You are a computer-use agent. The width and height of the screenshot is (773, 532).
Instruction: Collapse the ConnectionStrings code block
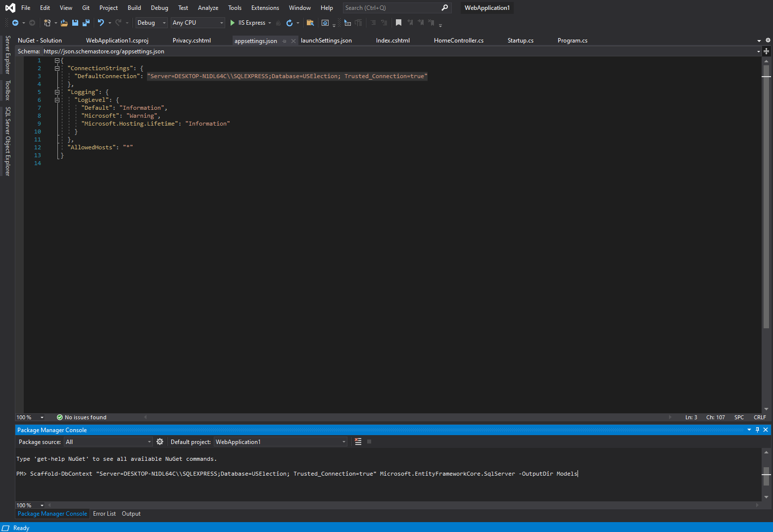[57, 68]
